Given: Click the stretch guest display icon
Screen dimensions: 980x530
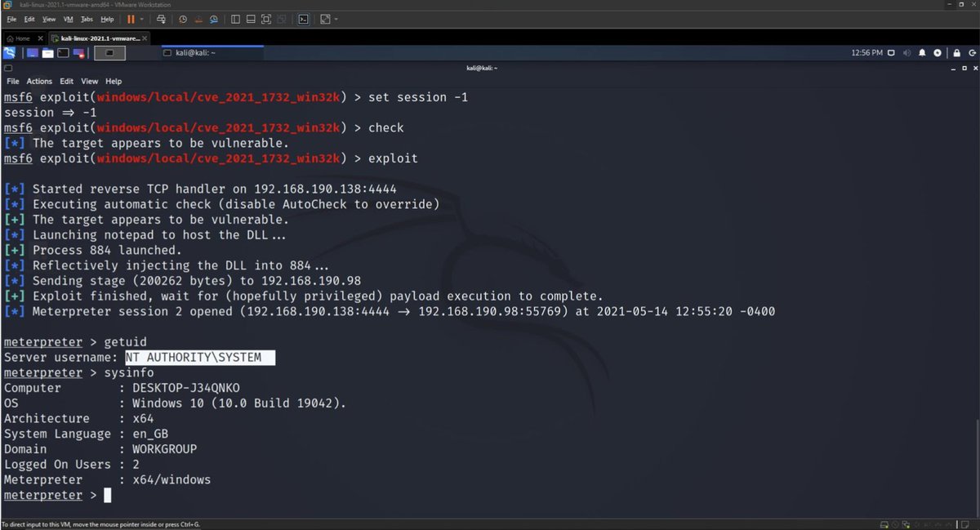Looking at the screenshot, I should coord(325,19).
